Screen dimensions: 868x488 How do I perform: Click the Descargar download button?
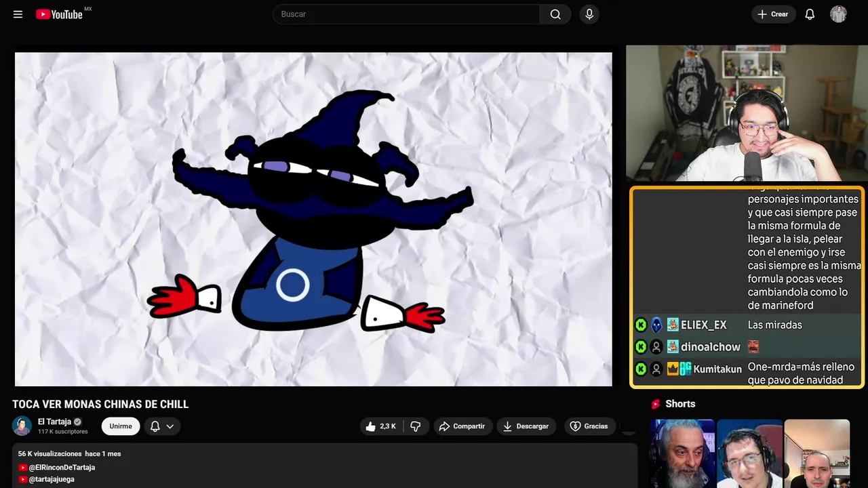[526, 426]
